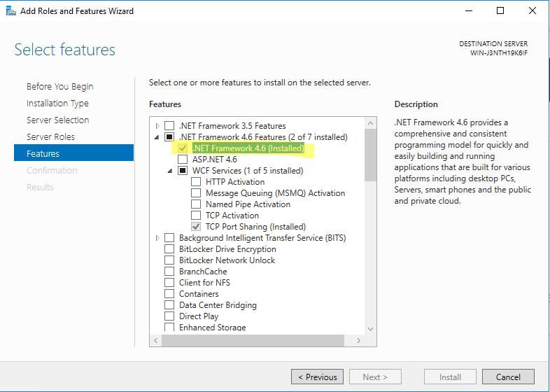Minimize the wizard window
The image size is (550, 392).
click(469, 11)
